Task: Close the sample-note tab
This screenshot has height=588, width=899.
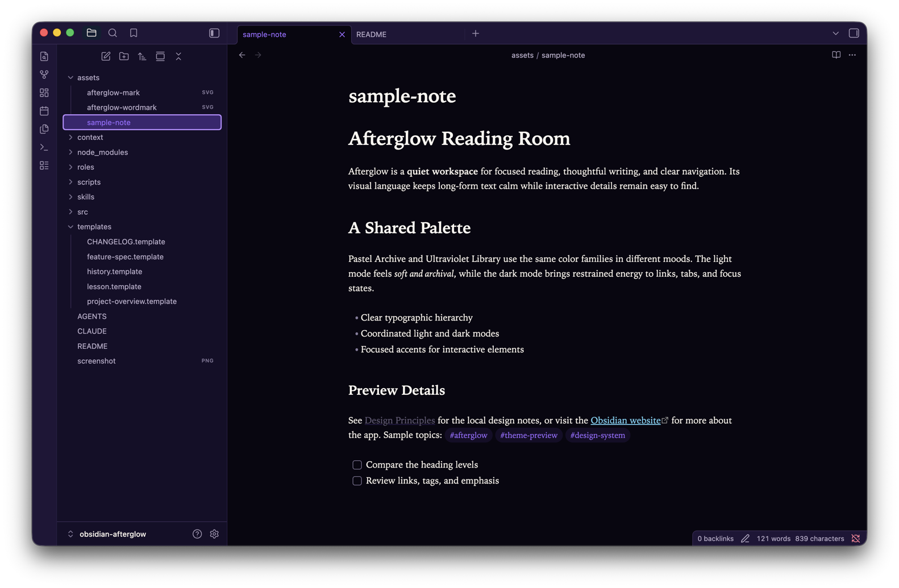Action: (x=342, y=35)
